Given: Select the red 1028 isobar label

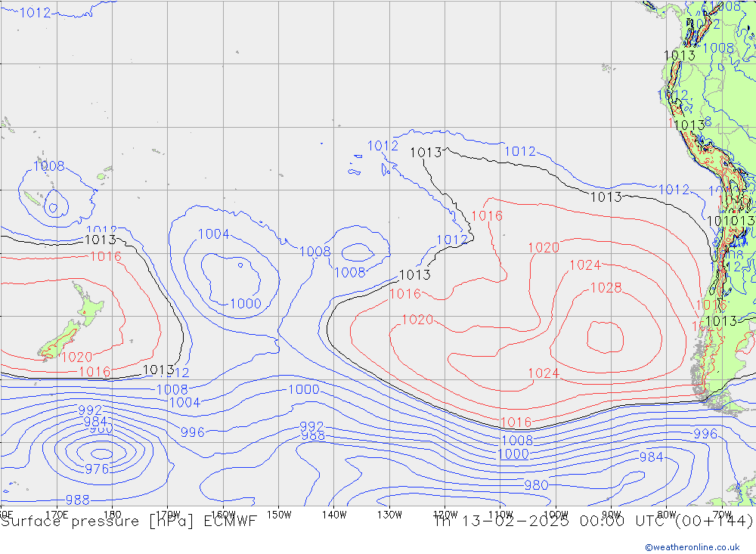Looking at the screenshot, I should [x=606, y=288].
